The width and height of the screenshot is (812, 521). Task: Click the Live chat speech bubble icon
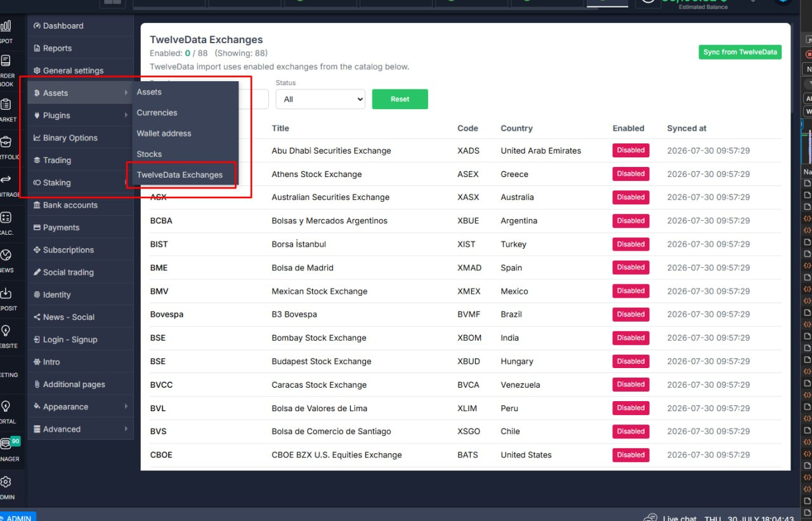click(650, 518)
